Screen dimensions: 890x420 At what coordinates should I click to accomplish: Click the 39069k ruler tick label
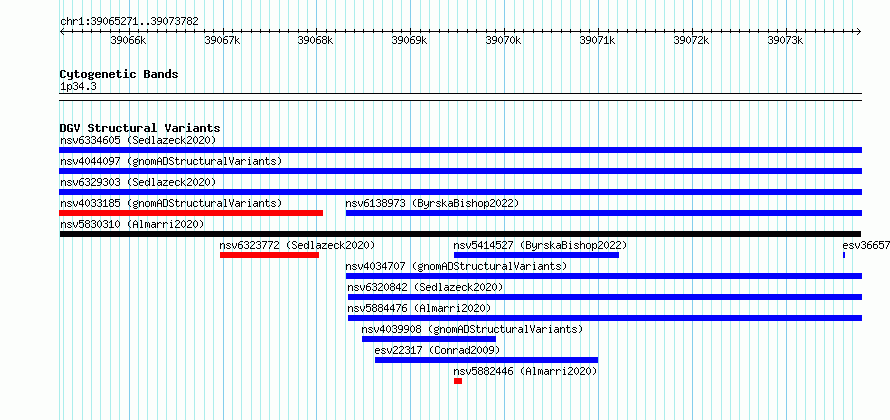[410, 41]
